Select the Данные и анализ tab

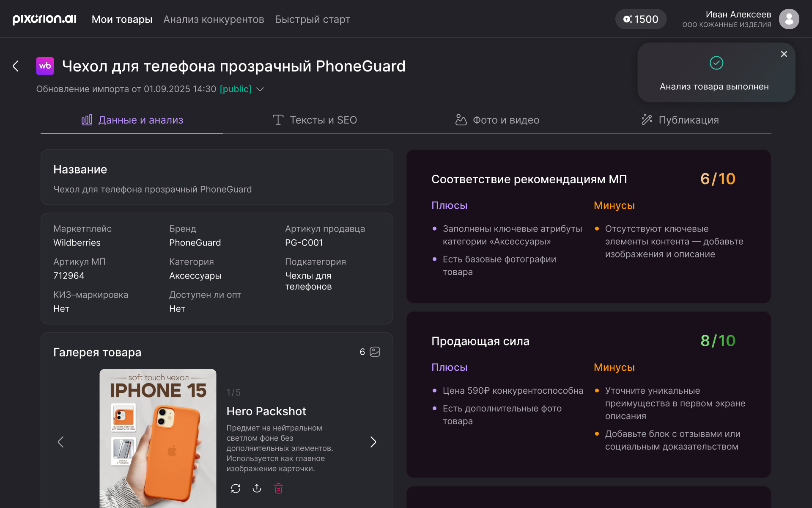(x=132, y=120)
